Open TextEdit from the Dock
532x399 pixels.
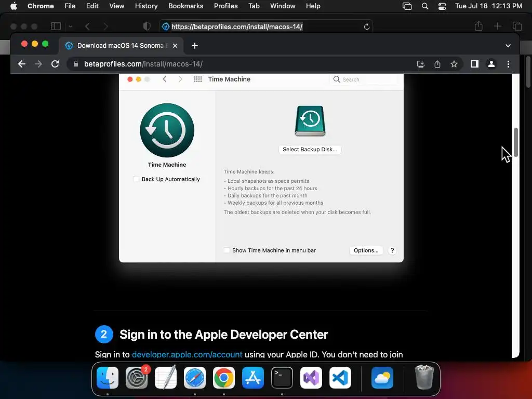click(x=166, y=378)
